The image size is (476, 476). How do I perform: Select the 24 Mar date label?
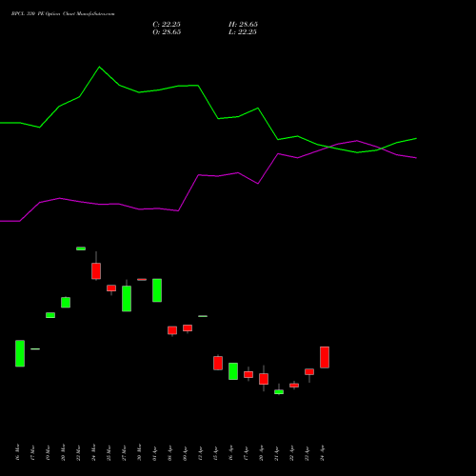click(x=93, y=452)
